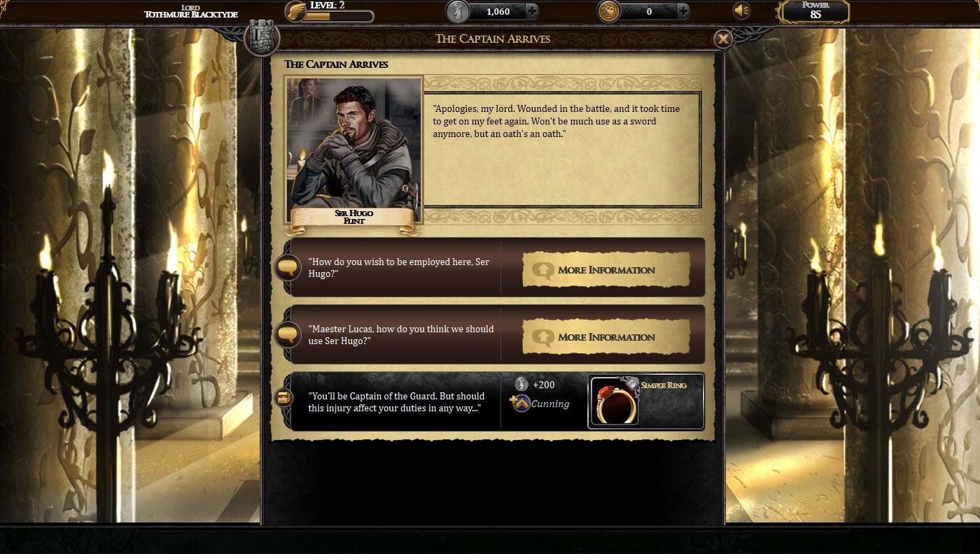The height and width of the screenshot is (554, 980).
Task: Select the speech bubble for Maester Lucas option
Action: point(288,334)
